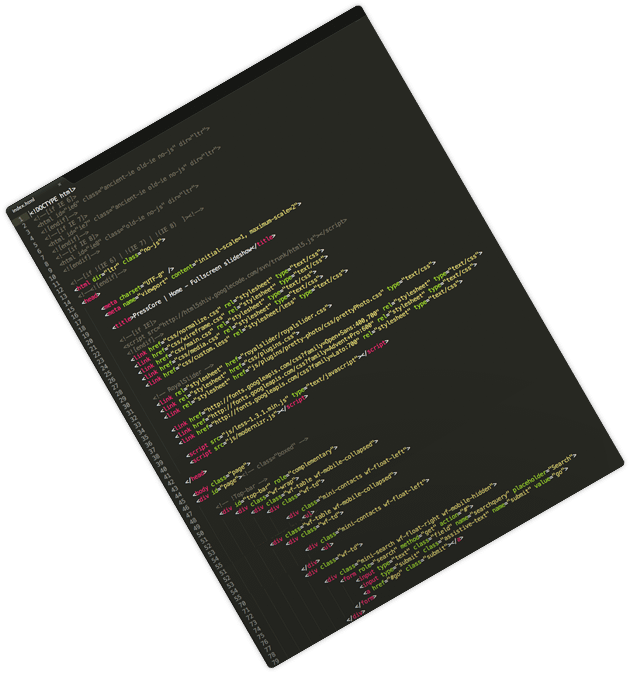Click the meta name="viewport" line
Screen dimensions: 630x674
click(203, 259)
